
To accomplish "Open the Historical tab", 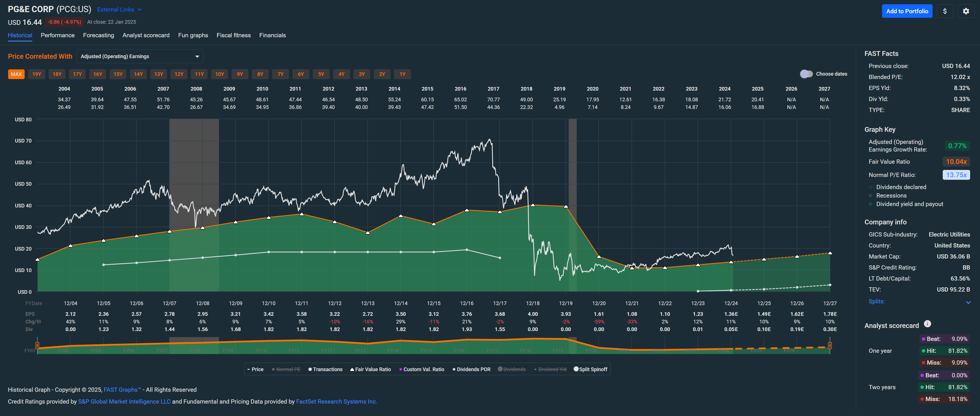I will (x=20, y=35).
